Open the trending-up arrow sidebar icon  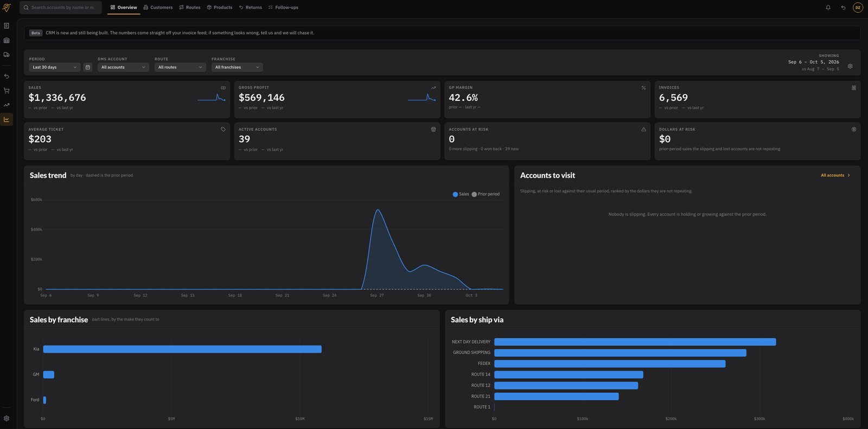click(x=7, y=105)
